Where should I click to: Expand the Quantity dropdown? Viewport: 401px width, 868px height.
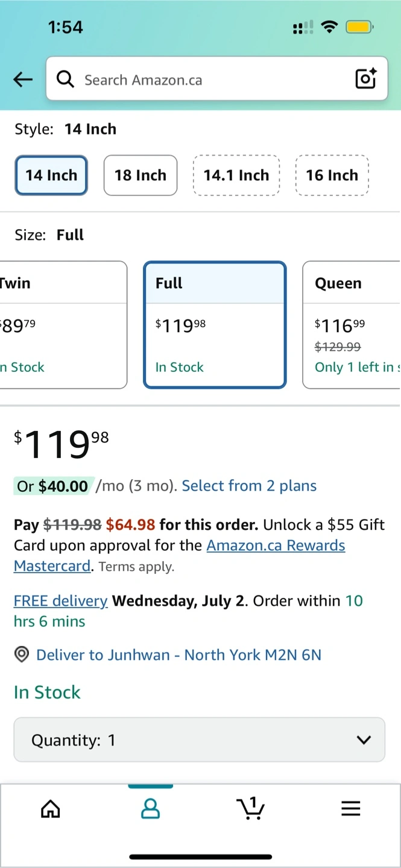200,740
